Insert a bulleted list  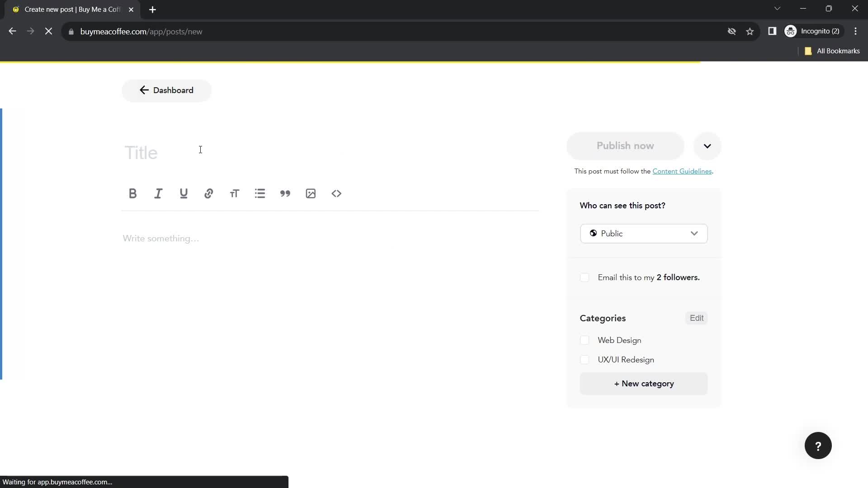(260, 193)
